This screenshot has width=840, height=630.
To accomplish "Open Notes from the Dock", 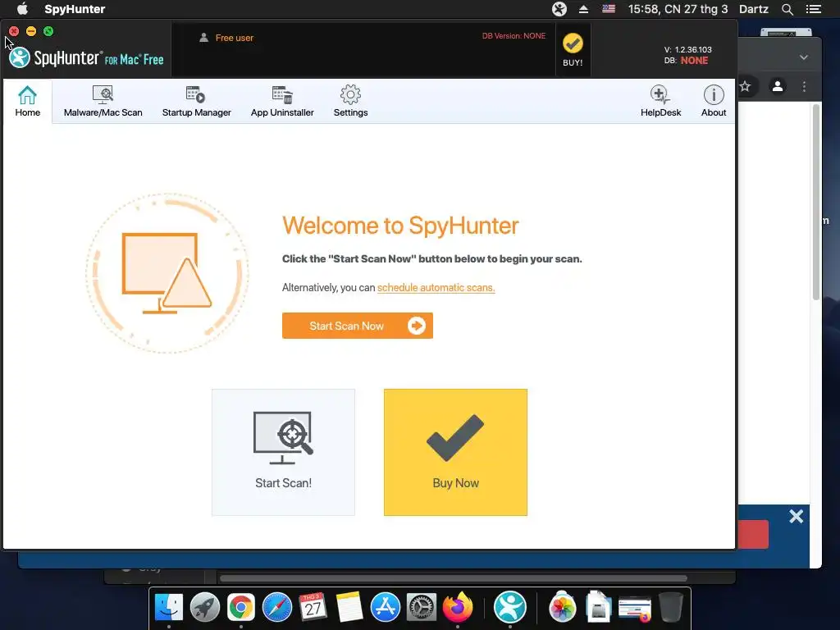I will (x=349, y=607).
